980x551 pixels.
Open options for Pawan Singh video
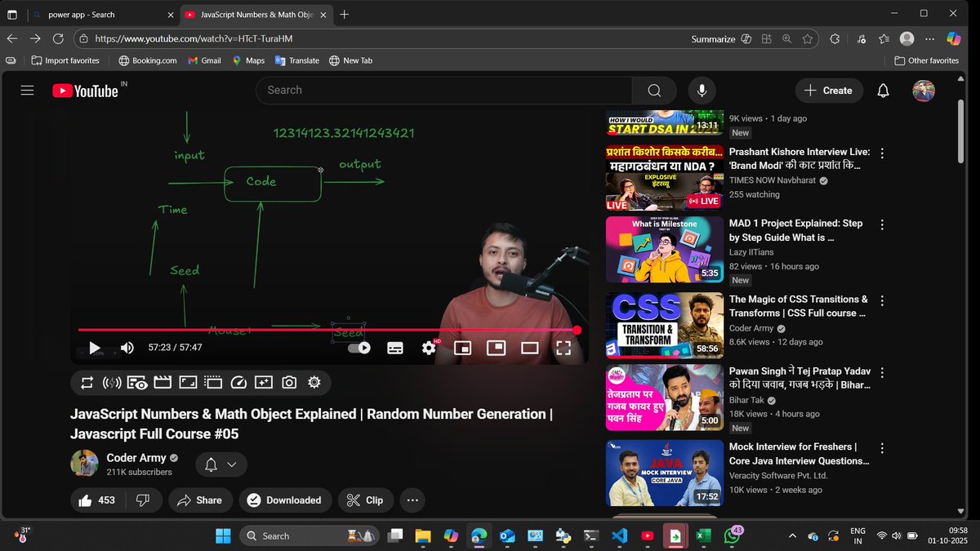(882, 371)
